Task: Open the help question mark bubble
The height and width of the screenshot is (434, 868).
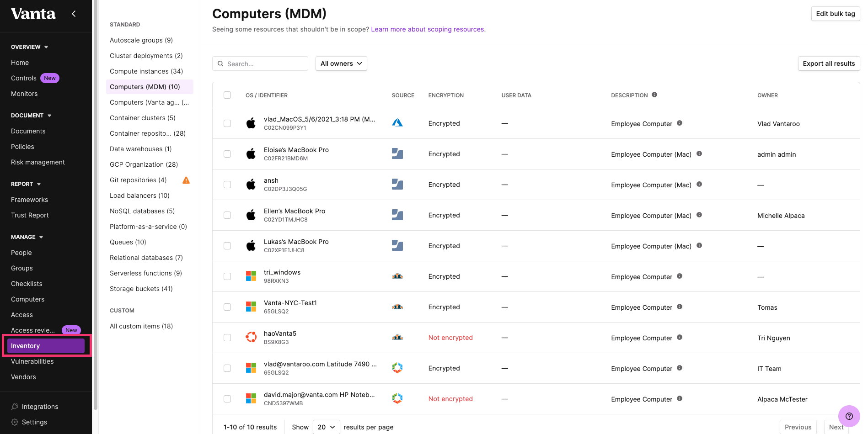Action: (849, 416)
